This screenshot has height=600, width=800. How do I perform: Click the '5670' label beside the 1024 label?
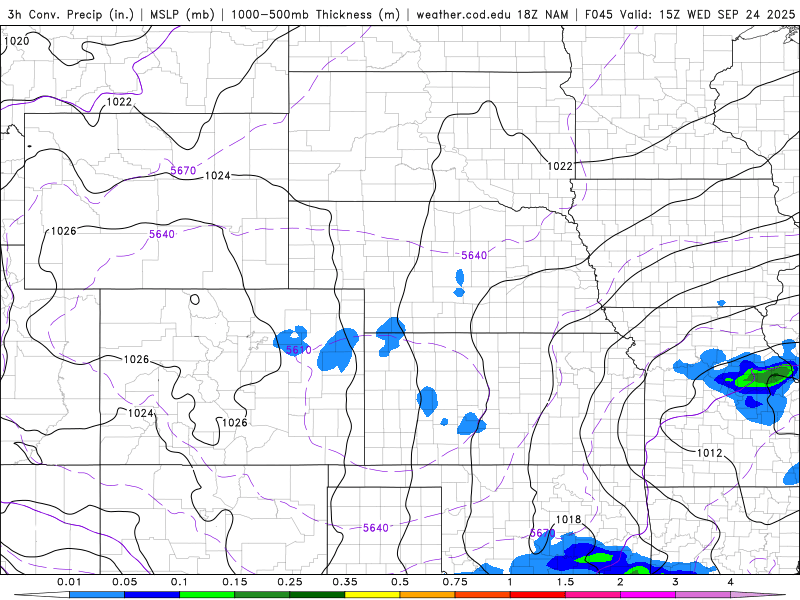pos(183,171)
